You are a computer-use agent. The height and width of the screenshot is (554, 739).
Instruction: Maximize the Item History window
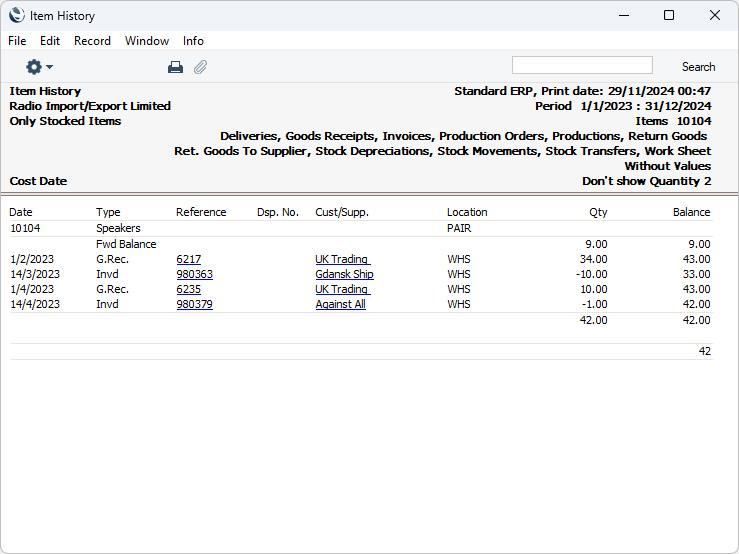[669, 16]
